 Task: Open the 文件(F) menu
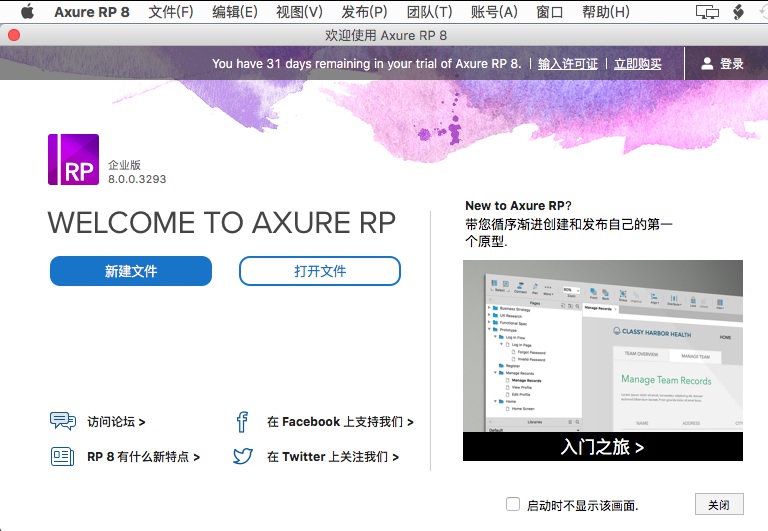click(x=171, y=12)
